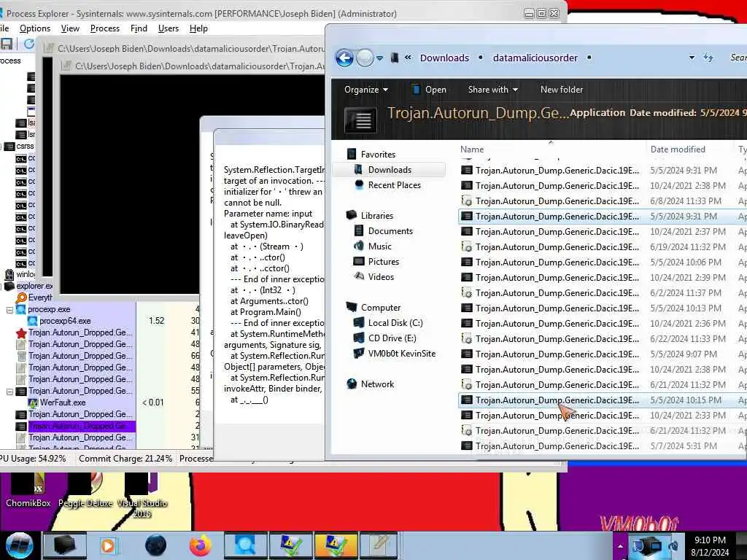The height and width of the screenshot is (560, 747).
Task: Select the file modified 5/5/2024 10:15 PM
Action: pos(602,400)
